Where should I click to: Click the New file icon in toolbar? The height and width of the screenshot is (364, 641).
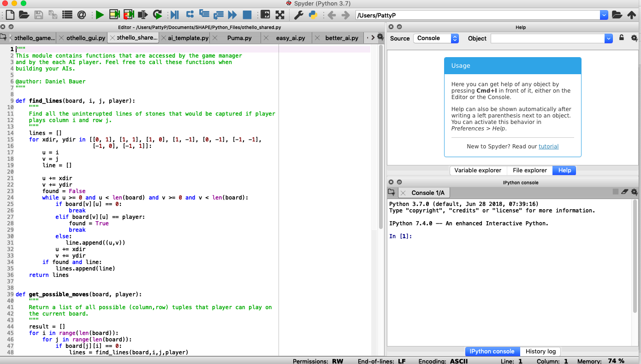tap(10, 15)
